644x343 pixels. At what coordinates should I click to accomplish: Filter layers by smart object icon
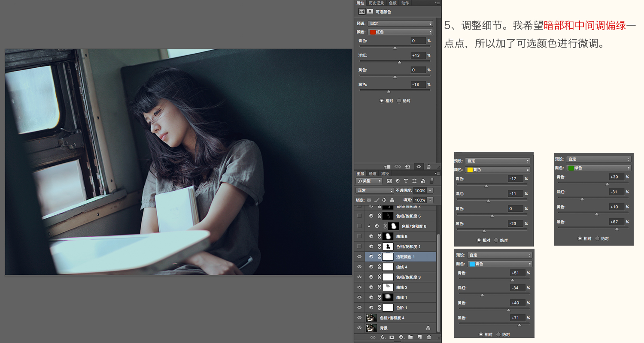(x=422, y=181)
